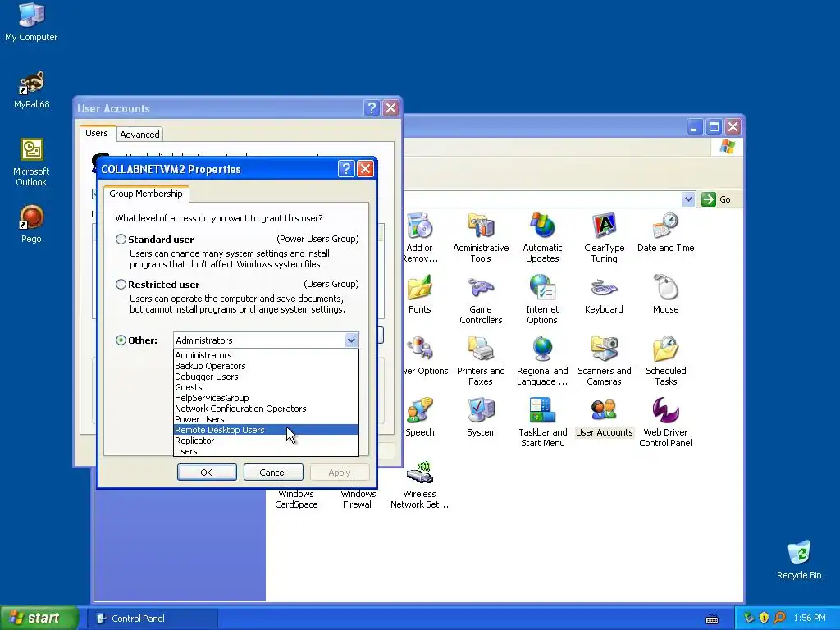The image size is (840, 630).
Task: Cancel the COLLABNETVM2 Properties dialog
Action: click(272, 472)
